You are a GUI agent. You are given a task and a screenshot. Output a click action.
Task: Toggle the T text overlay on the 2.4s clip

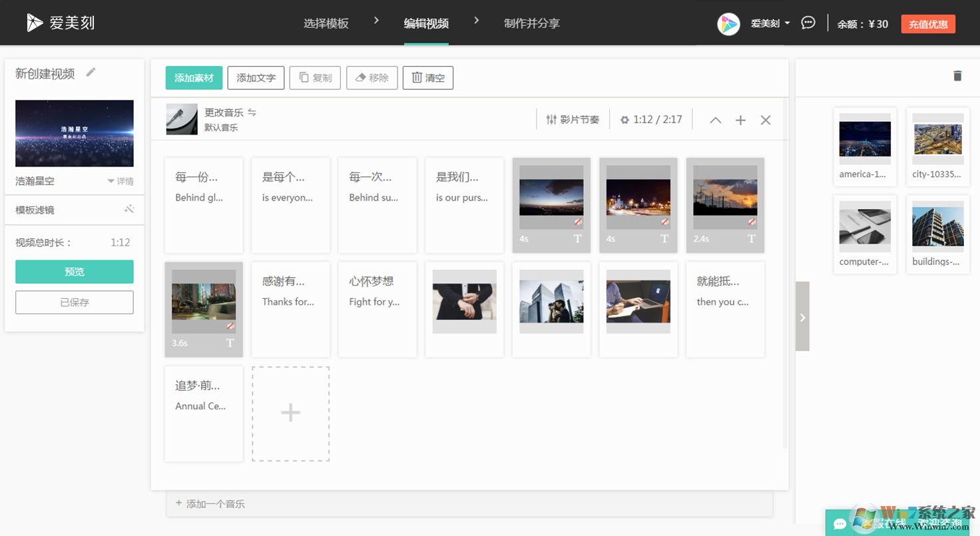[751, 238]
